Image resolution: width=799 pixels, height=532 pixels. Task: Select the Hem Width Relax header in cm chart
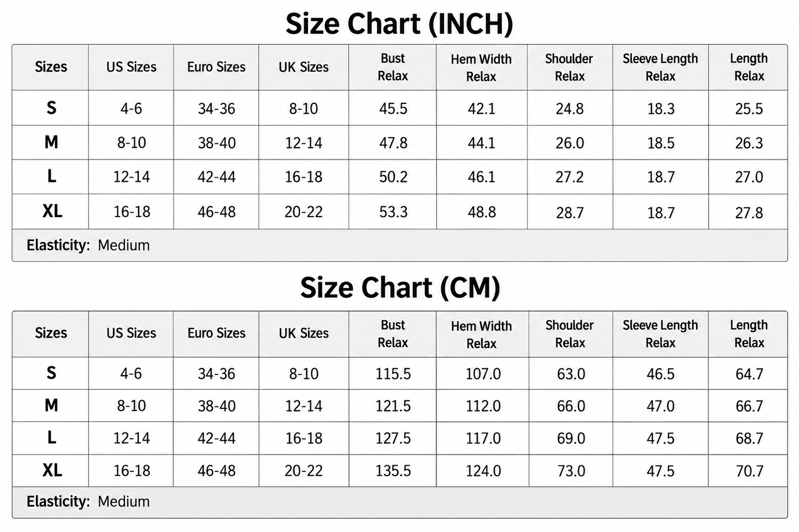point(482,334)
